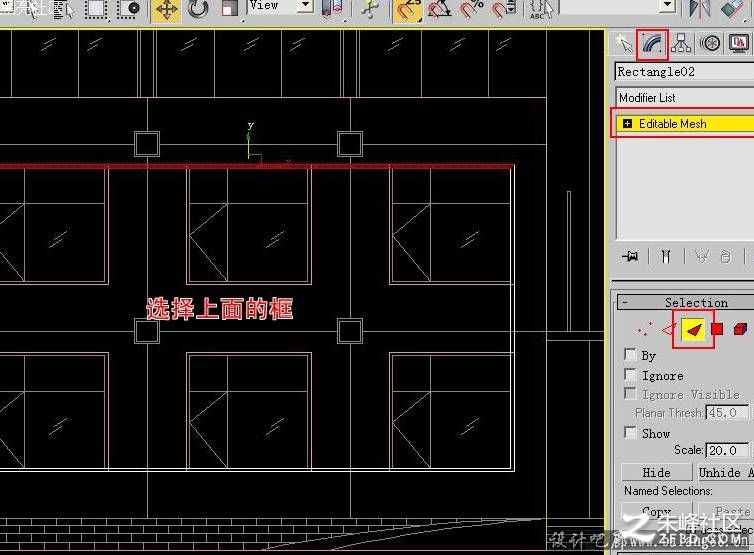Open the Modify panel tab
This screenshot has width=754, height=555.
coord(652,44)
